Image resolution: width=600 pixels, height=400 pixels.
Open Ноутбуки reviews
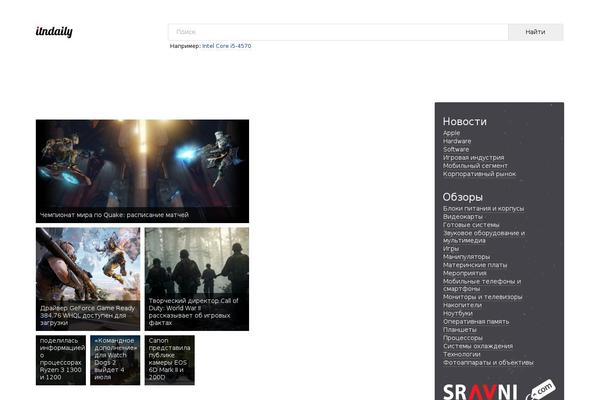[x=458, y=313]
